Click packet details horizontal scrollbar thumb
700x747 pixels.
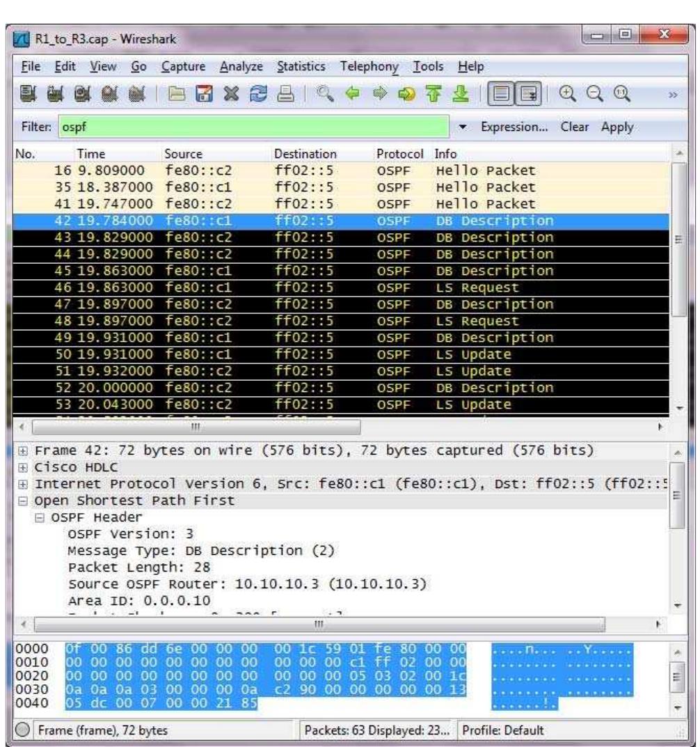(x=319, y=624)
